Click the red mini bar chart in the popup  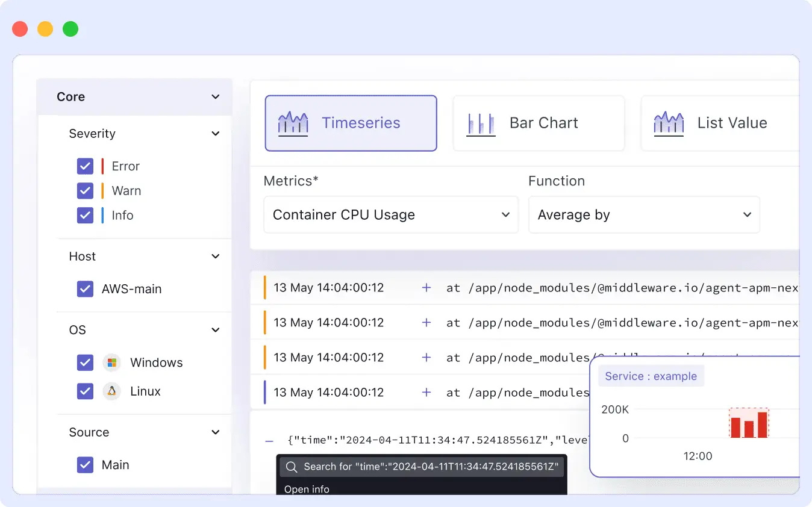point(749,423)
